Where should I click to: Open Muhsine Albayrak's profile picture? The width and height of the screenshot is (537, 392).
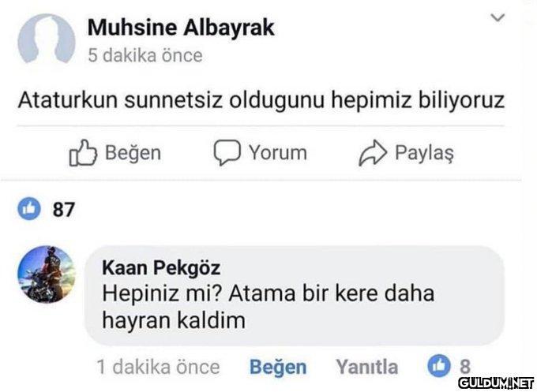point(46,39)
